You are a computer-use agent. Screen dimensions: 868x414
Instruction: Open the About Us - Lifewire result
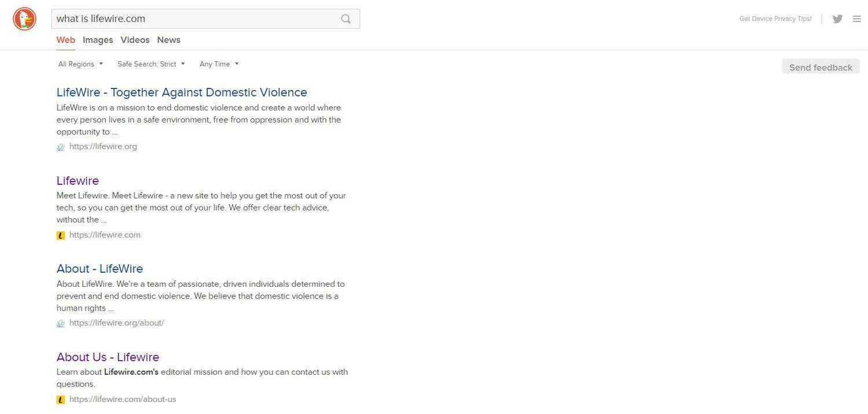[108, 357]
